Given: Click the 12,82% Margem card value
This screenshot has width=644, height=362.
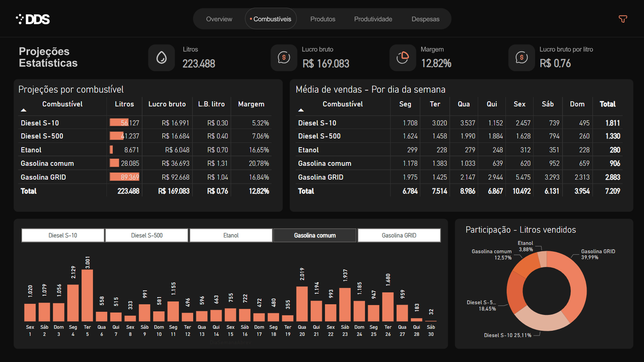Looking at the screenshot, I should point(436,63).
